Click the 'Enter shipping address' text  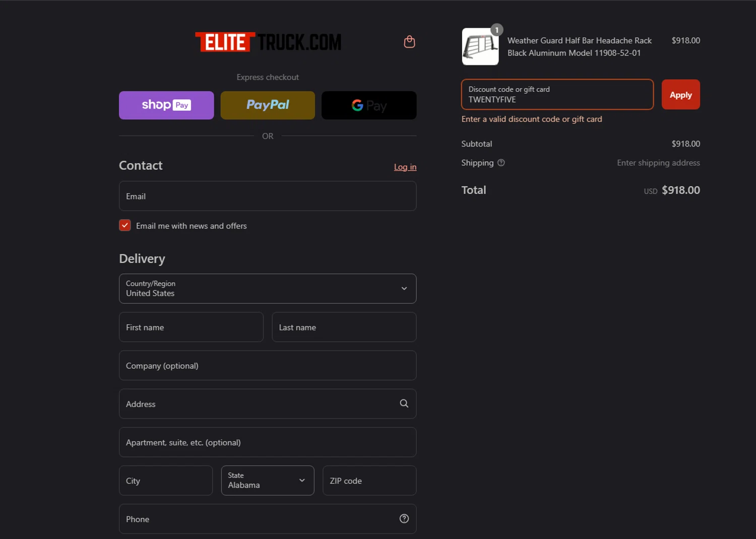[x=658, y=163]
